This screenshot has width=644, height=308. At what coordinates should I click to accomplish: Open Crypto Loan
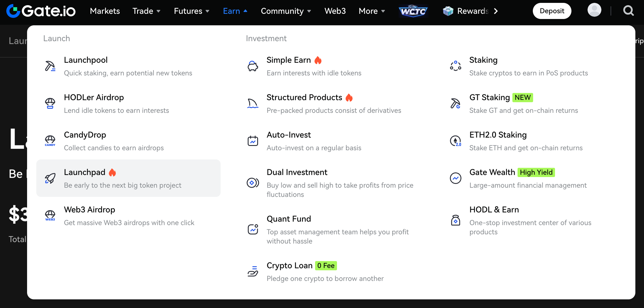pyautogui.click(x=331, y=271)
